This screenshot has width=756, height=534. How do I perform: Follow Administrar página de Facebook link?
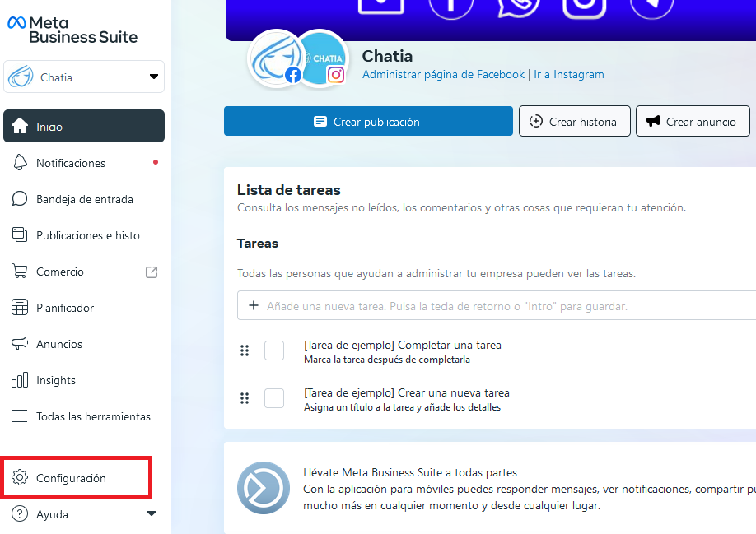443,74
